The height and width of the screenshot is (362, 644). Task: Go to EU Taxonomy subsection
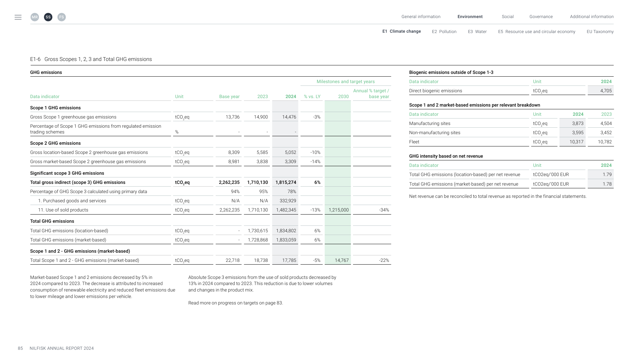600,32
